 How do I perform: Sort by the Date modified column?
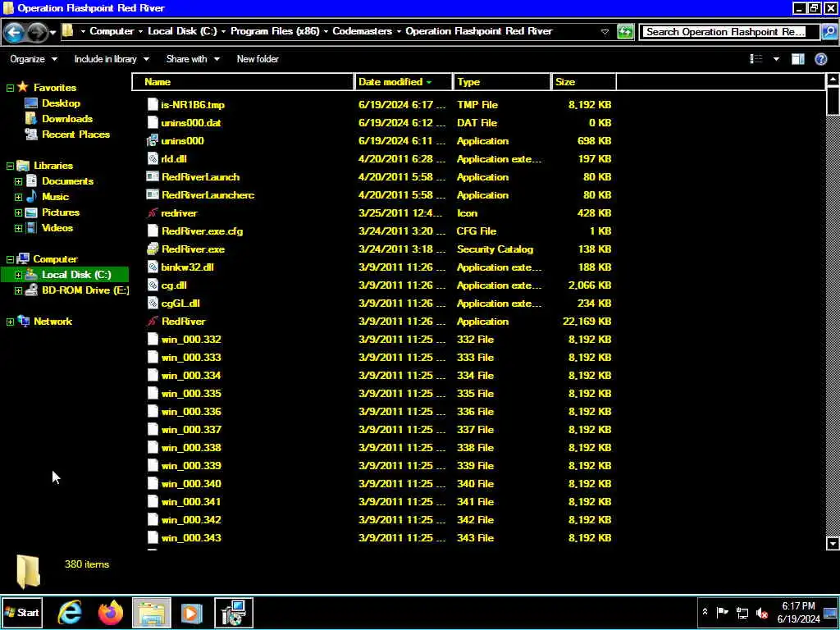pyautogui.click(x=403, y=82)
